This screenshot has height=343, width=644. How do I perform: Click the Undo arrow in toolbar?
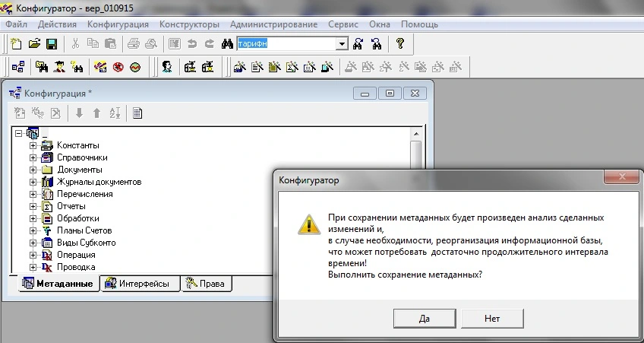192,44
